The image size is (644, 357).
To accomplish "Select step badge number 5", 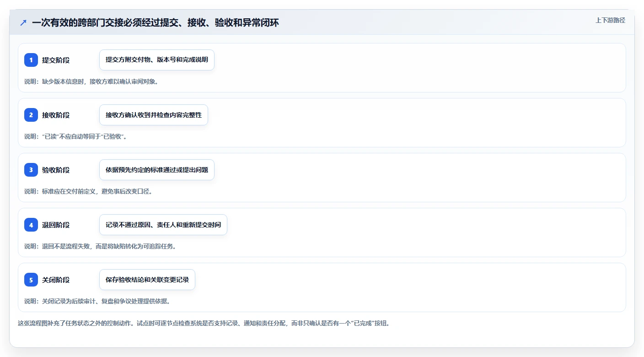I will tap(31, 280).
